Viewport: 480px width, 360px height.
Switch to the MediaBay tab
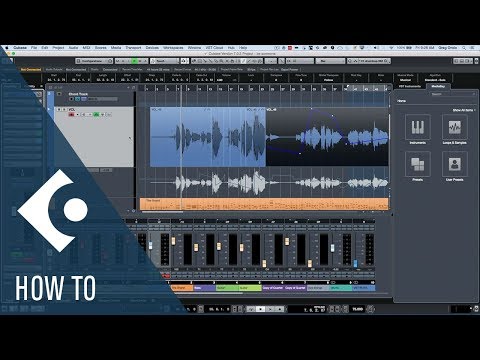pos(438,86)
